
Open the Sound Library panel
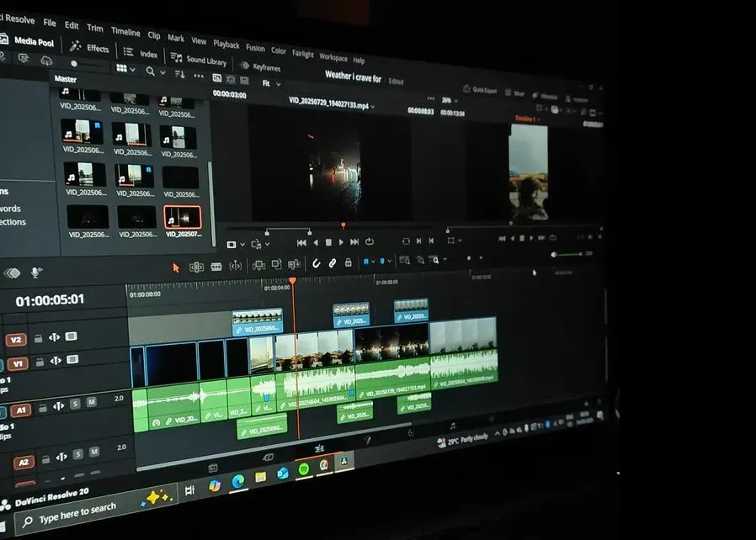[x=199, y=59]
